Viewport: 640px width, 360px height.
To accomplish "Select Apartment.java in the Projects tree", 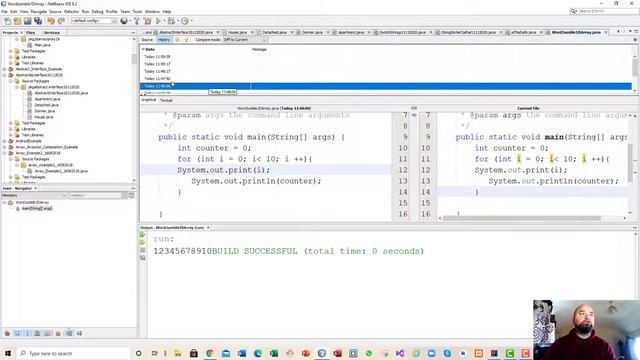I will (47, 99).
